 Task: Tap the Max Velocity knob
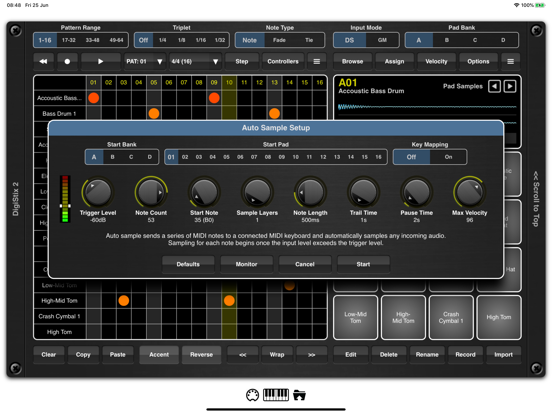coord(469,192)
